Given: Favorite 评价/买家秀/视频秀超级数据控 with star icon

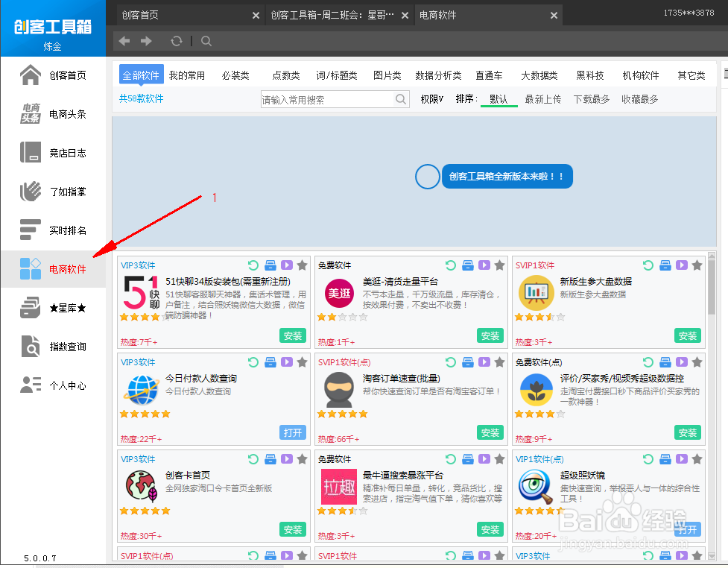Looking at the screenshot, I should (x=697, y=362).
